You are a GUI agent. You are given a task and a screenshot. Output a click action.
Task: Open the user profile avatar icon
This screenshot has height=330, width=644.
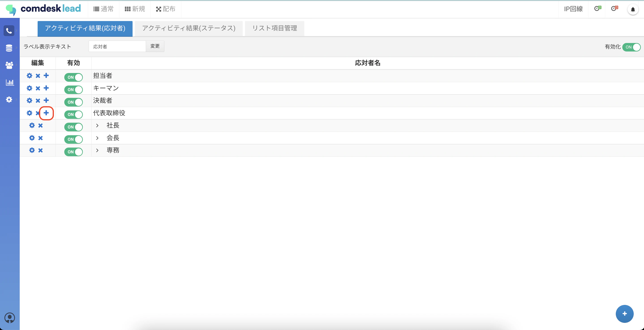tap(10, 318)
